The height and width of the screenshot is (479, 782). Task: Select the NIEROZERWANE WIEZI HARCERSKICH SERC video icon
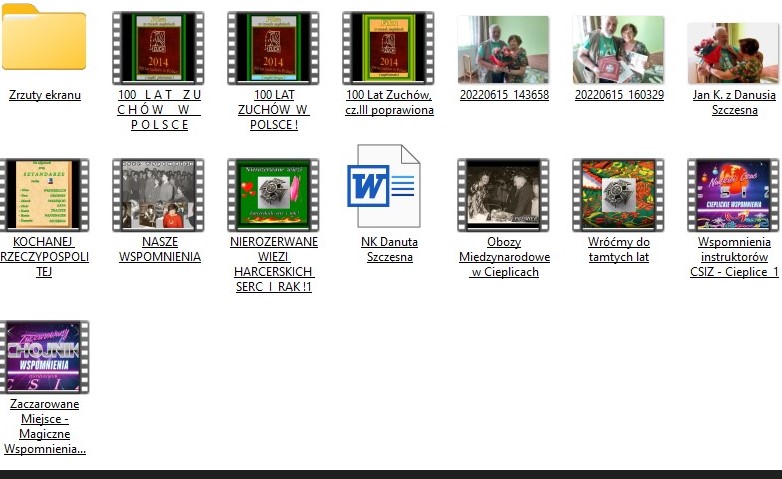[x=273, y=194]
